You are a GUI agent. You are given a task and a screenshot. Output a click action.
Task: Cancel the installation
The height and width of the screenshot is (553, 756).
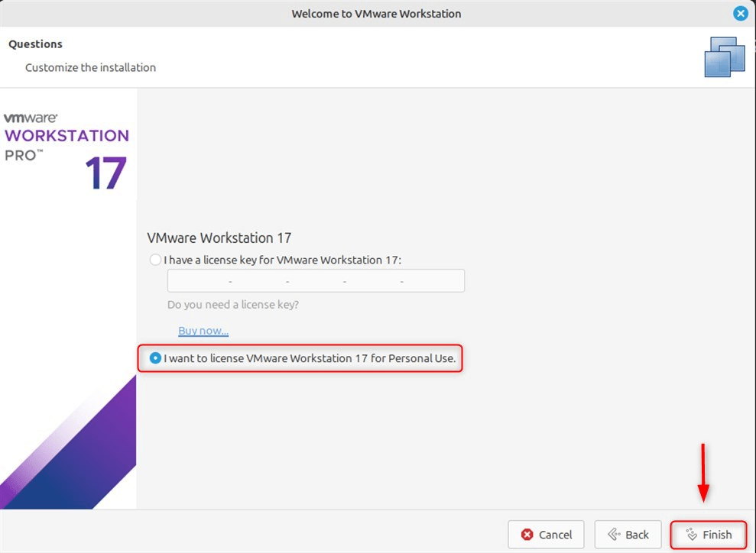point(546,535)
